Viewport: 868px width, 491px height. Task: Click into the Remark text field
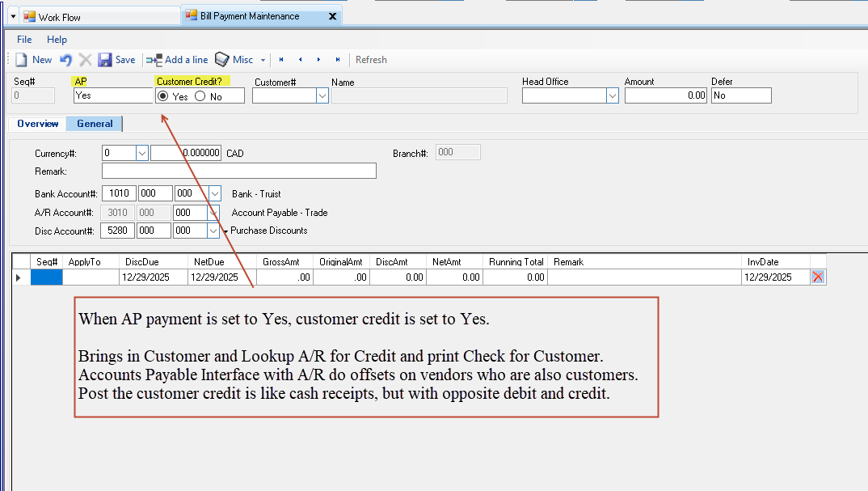(238, 171)
